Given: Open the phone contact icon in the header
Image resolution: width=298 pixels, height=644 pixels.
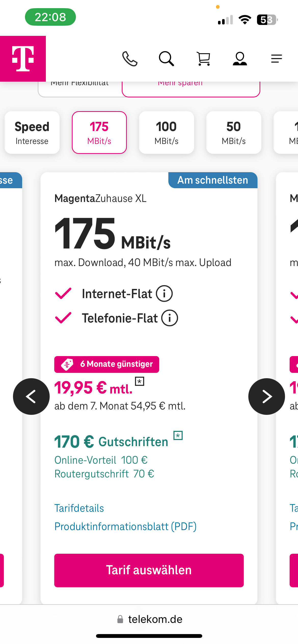Looking at the screenshot, I should pyautogui.click(x=130, y=58).
